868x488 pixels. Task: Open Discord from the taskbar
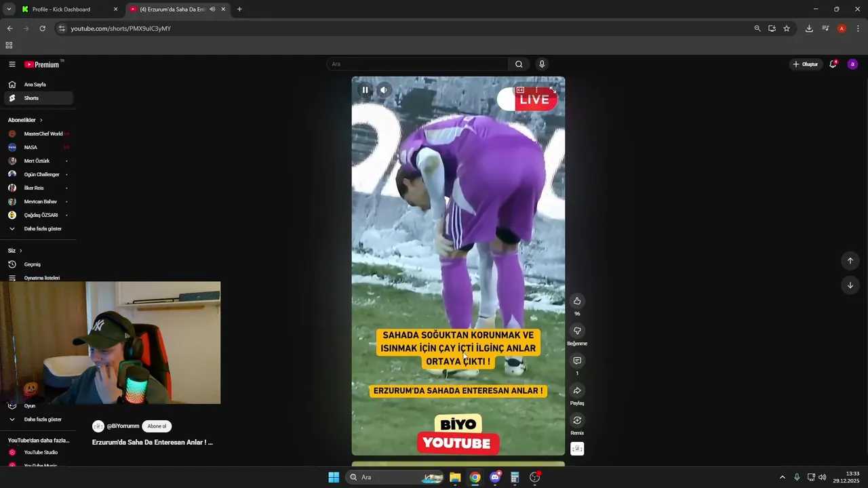495,477
